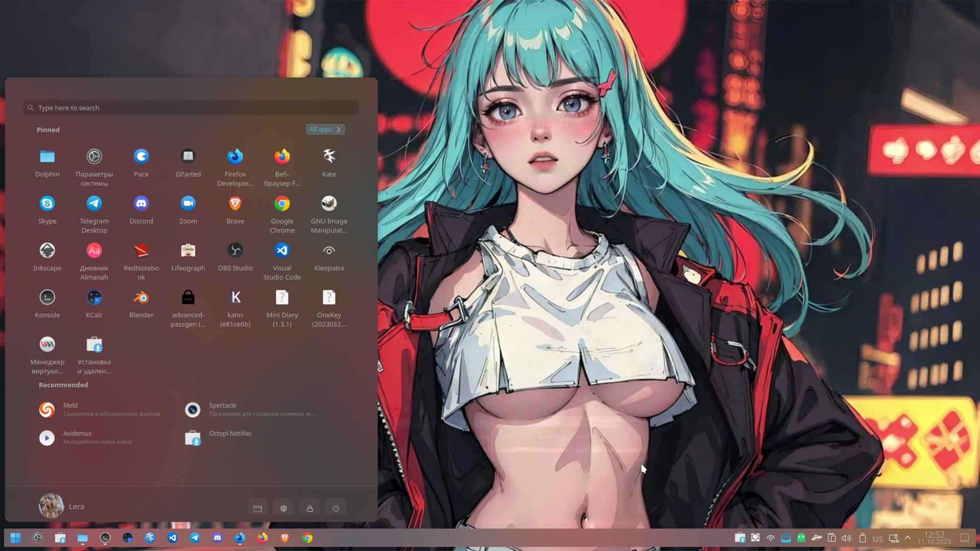Expand the All apps list
The width and height of the screenshot is (980, 551).
click(325, 130)
